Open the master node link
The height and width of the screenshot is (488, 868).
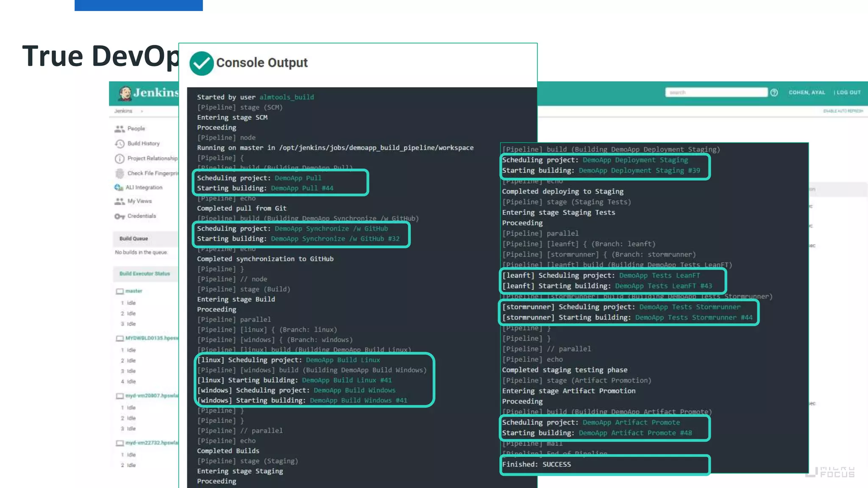[134, 291]
